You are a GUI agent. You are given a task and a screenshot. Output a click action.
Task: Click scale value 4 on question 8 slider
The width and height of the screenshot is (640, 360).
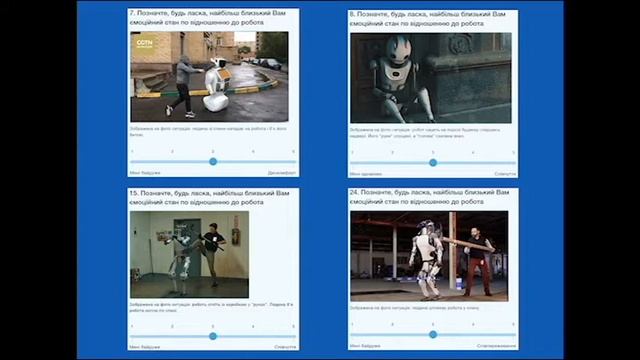pyautogui.click(x=473, y=153)
